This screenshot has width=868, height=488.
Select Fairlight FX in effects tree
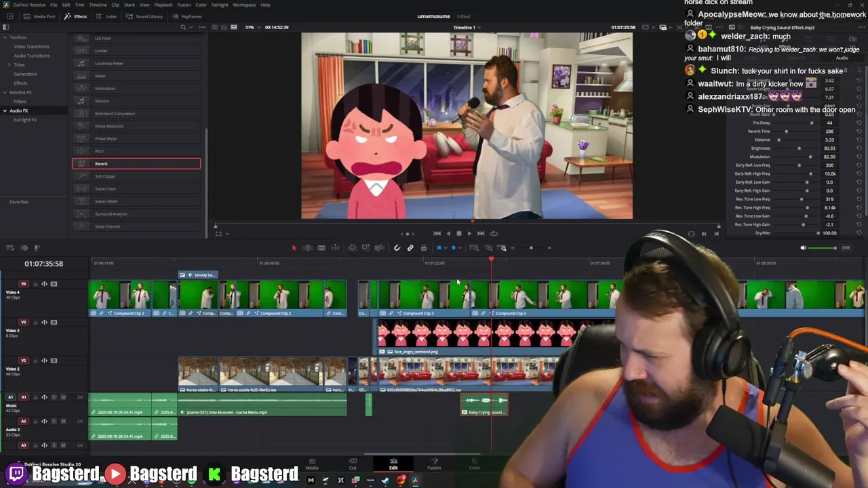coord(25,120)
